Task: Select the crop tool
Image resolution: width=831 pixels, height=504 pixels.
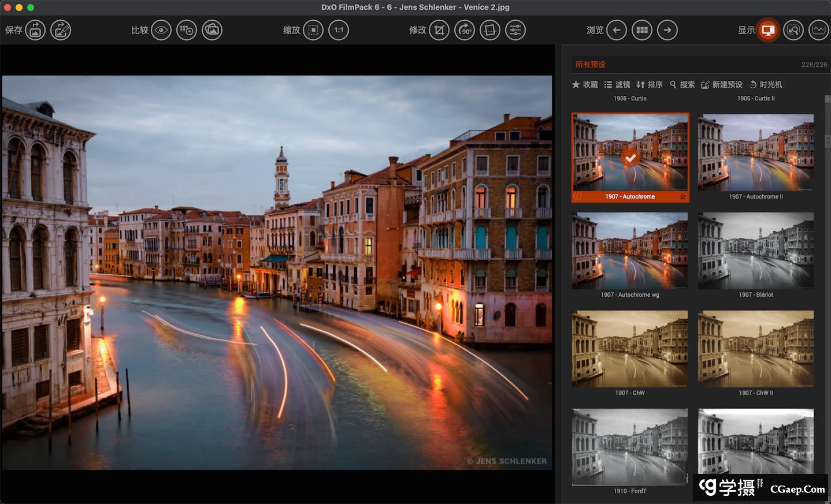Action: (439, 30)
